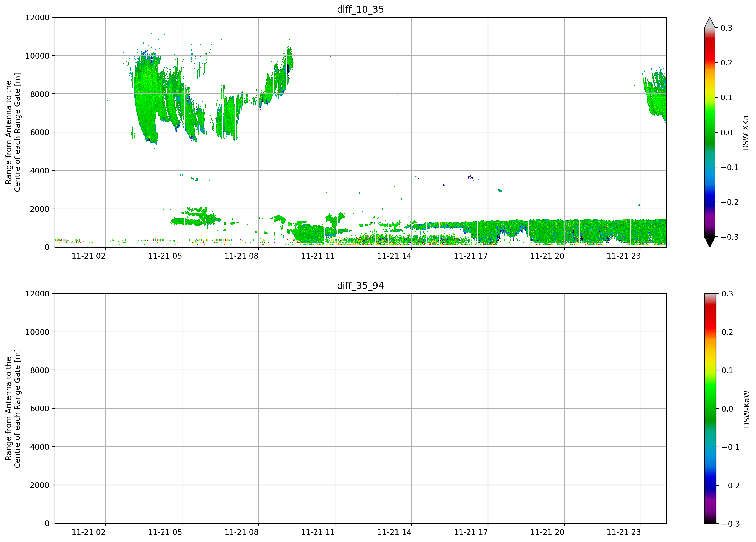
Task: Click the 12000 y-tick in diff_35_94 plot
Action: click(x=37, y=294)
